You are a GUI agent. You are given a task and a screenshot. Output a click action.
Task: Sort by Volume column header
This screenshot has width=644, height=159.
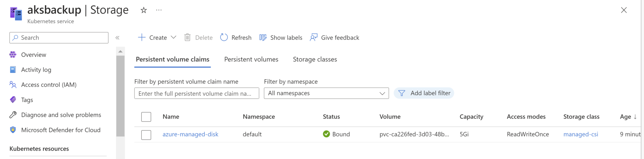[390, 116]
